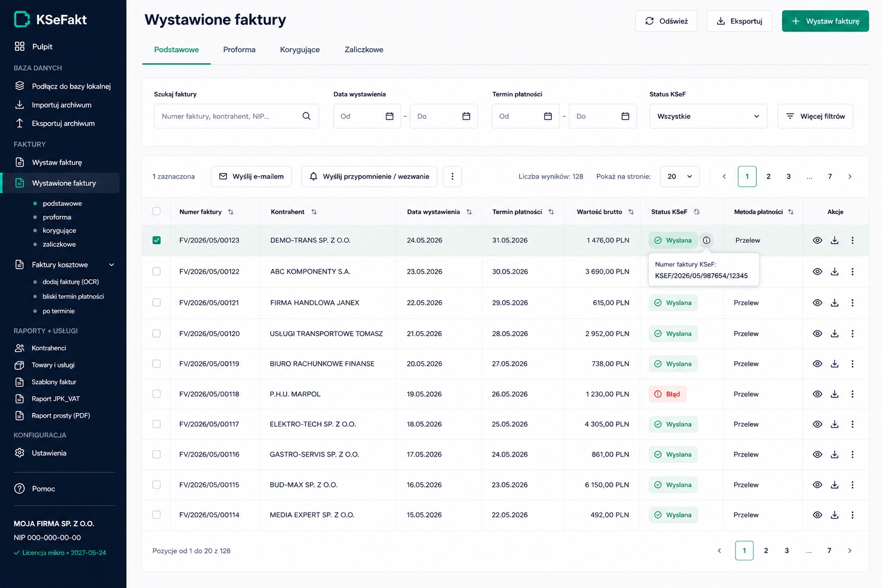Uncheck the FV/2026/05/00123 row checkbox
Screen dimensions: 882x588
[157, 240]
